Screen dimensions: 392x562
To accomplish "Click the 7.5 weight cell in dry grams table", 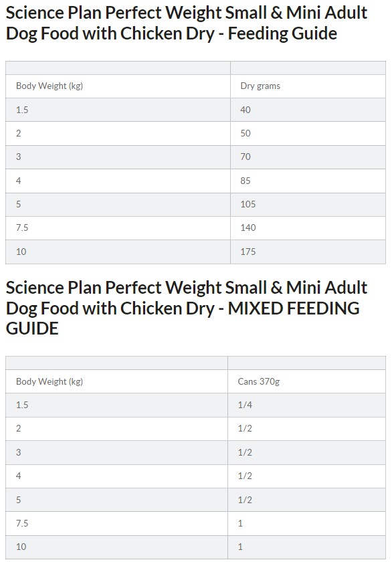I will point(118,228).
